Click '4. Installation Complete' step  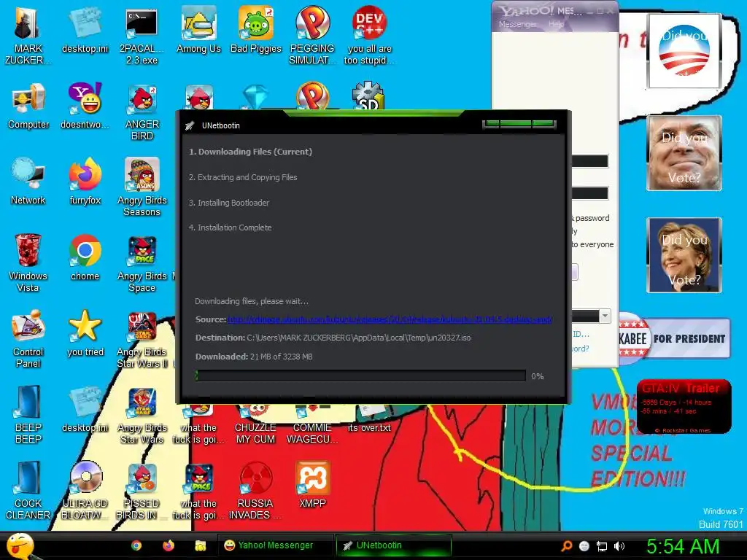[230, 227]
